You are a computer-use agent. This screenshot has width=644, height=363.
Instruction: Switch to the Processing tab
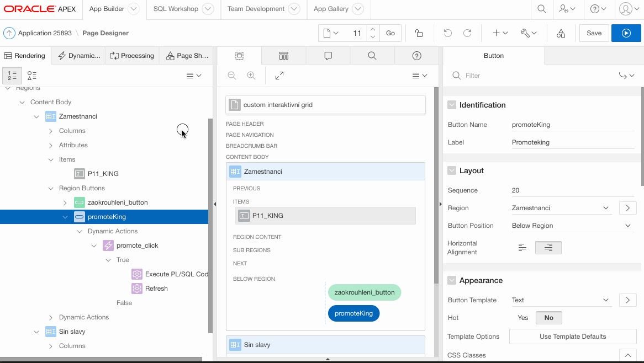[132, 56]
